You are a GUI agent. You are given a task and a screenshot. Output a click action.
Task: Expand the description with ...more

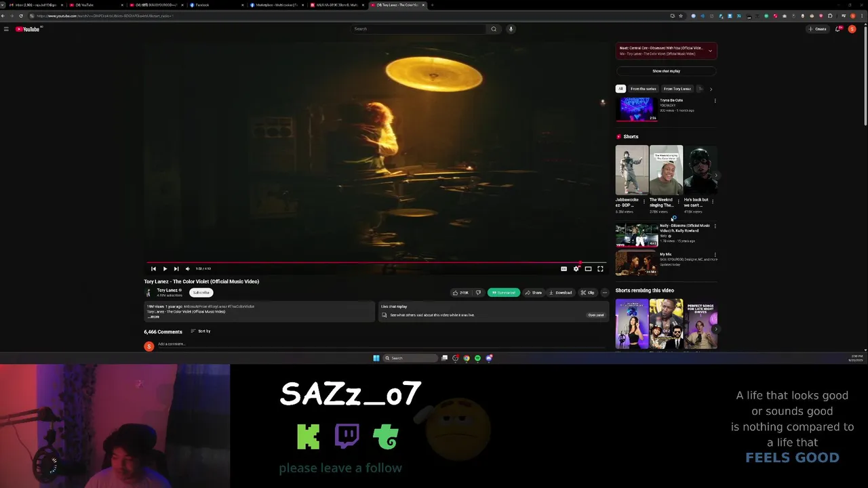coord(154,317)
